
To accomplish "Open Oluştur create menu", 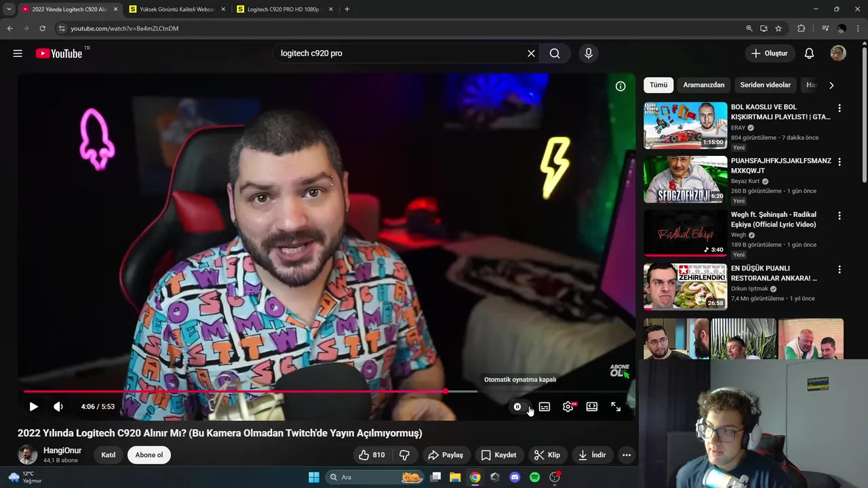I will [x=770, y=54].
